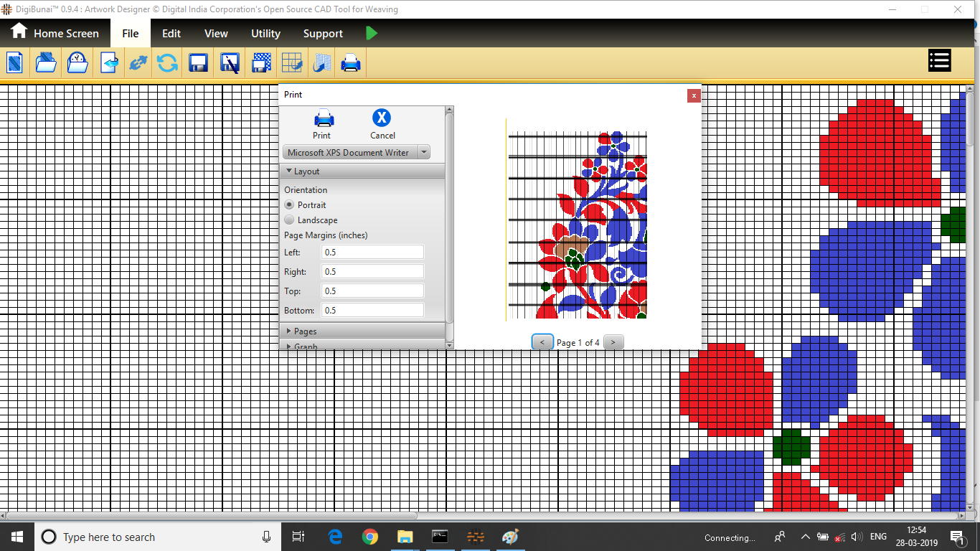
Task: Click the Print icon in the dialog
Action: [x=323, y=118]
